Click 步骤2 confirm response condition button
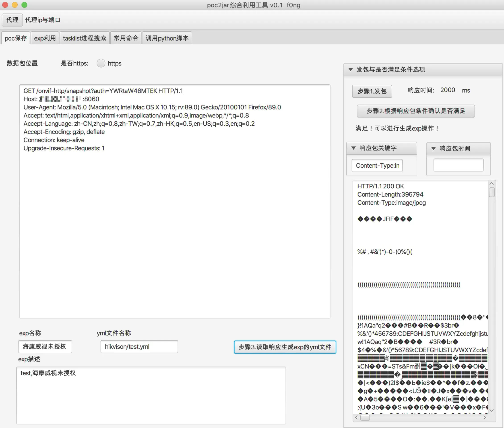 coord(416,111)
